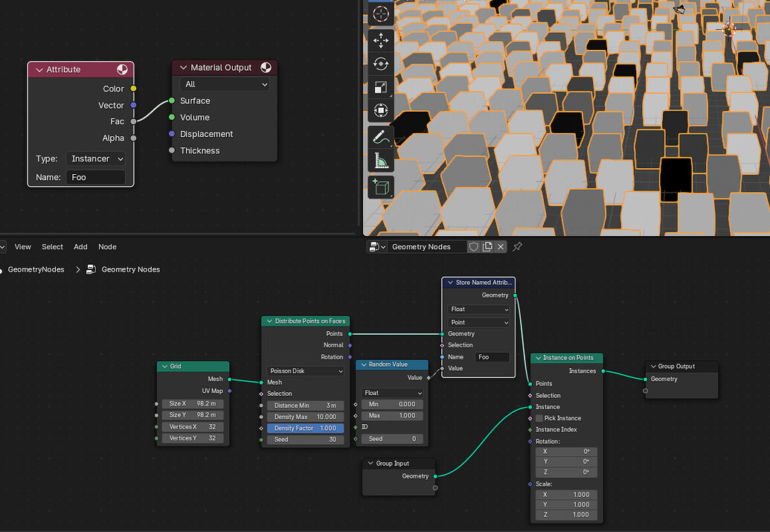Select the Rotate tool in viewport toolbar
The height and width of the screenshot is (532, 770).
click(381, 64)
